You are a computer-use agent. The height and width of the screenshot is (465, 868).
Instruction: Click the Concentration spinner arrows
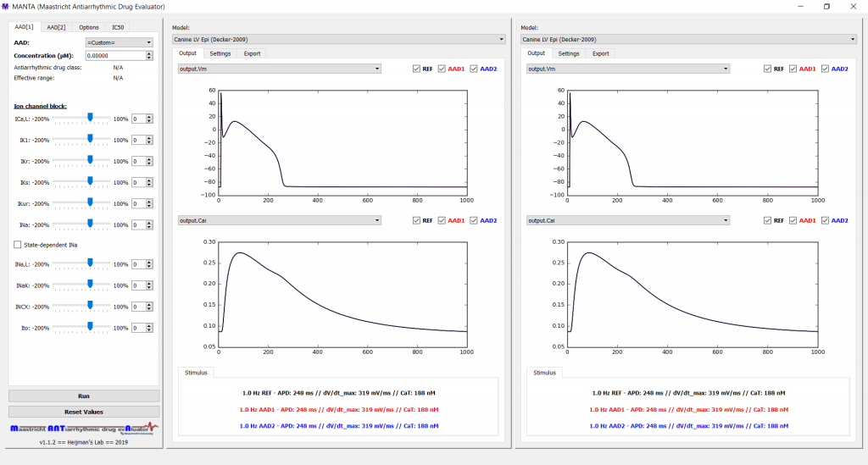pos(149,56)
